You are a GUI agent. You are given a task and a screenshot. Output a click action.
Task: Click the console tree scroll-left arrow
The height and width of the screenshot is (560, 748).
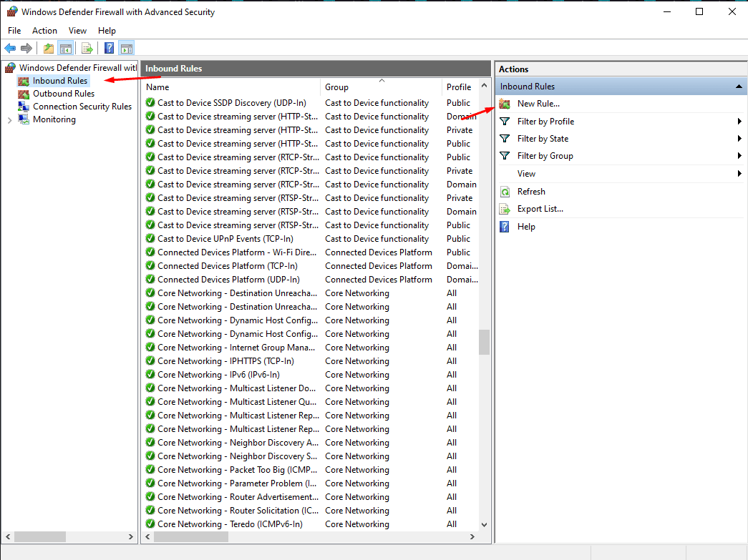[x=8, y=536]
